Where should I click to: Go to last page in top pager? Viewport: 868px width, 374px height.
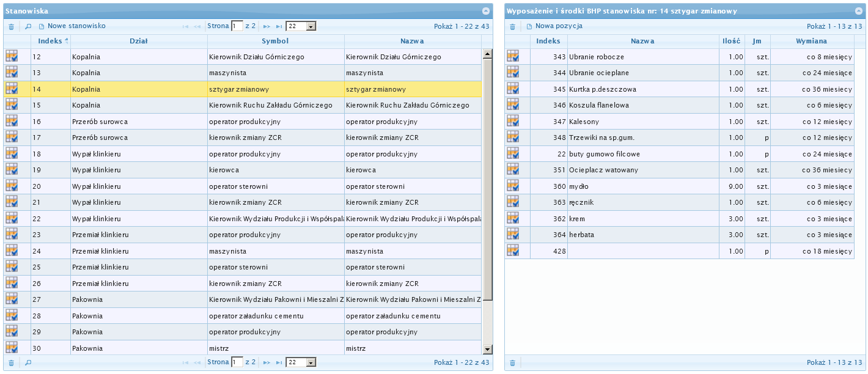pyautogui.click(x=279, y=27)
